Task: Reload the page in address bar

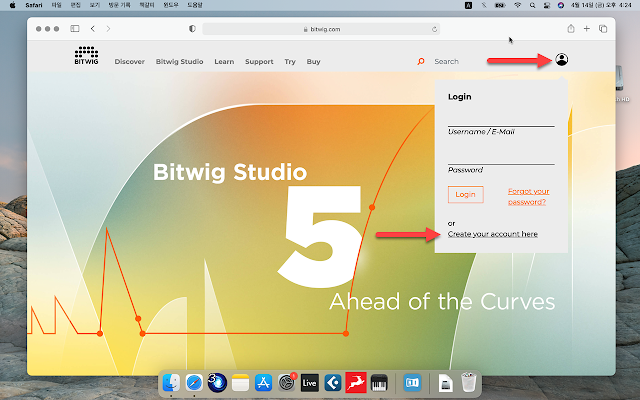Action: coord(434,29)
